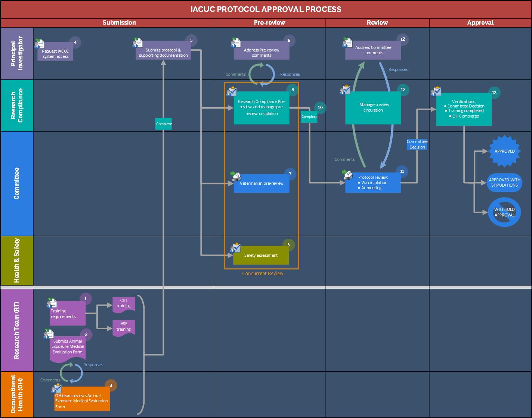Click the Submission phase column header

pyautogui.click(x=119, y=22)
